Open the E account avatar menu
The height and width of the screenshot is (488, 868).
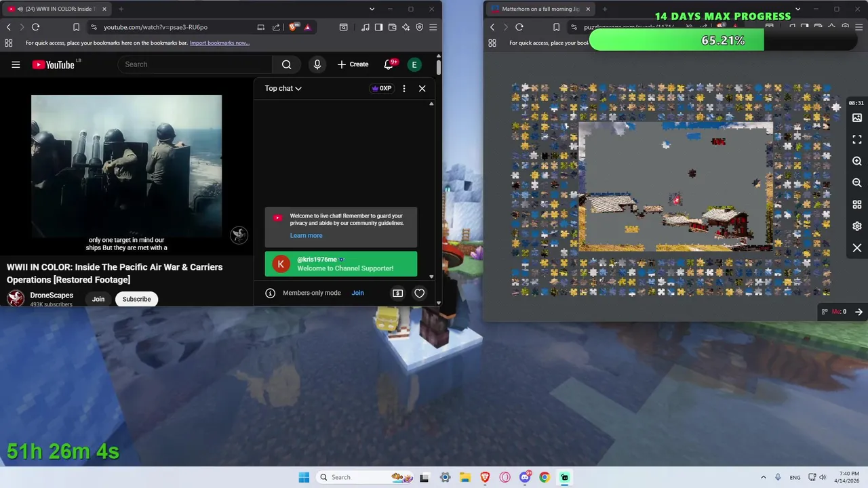(x=414, y=64)
